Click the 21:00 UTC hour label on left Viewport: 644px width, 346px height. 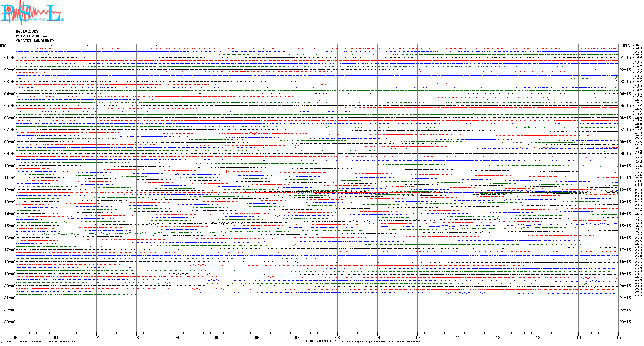coord(10,298)
